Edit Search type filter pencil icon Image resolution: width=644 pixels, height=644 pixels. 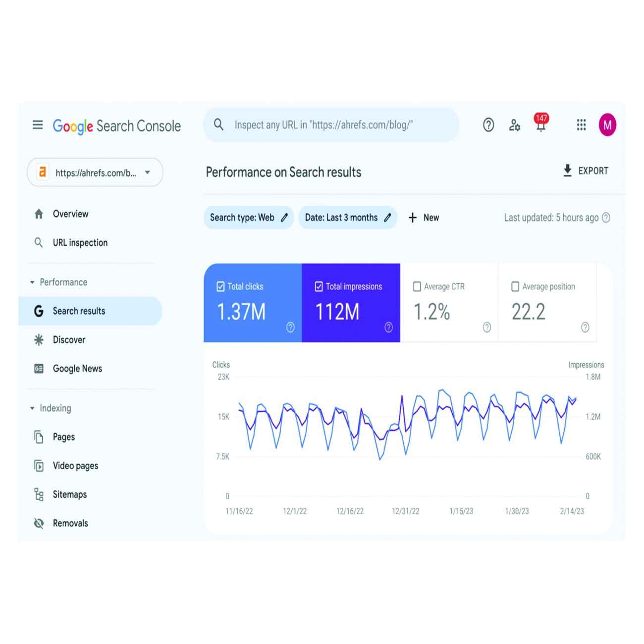[x=284, y=217]
